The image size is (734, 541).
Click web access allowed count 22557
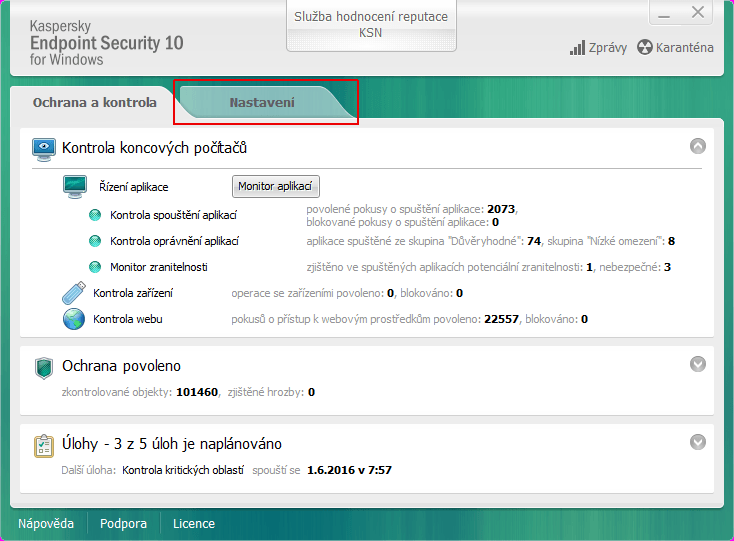[x=501, y=319]
